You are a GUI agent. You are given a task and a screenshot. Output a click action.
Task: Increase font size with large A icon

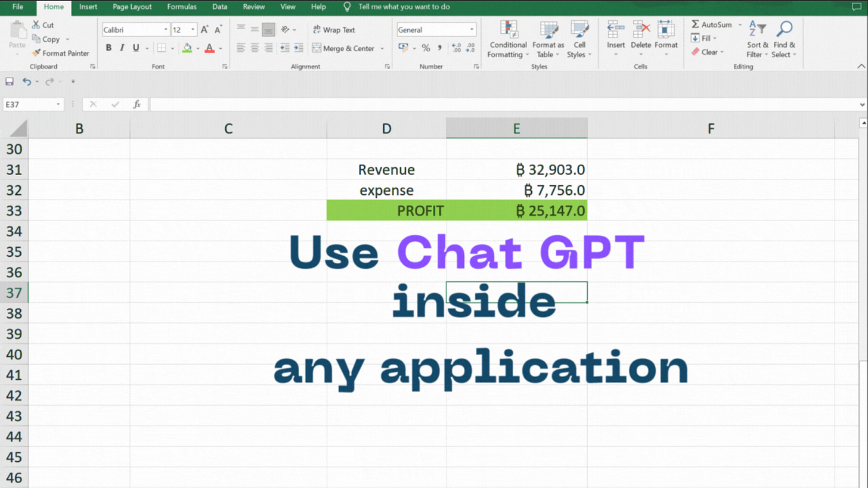(204, 30)
